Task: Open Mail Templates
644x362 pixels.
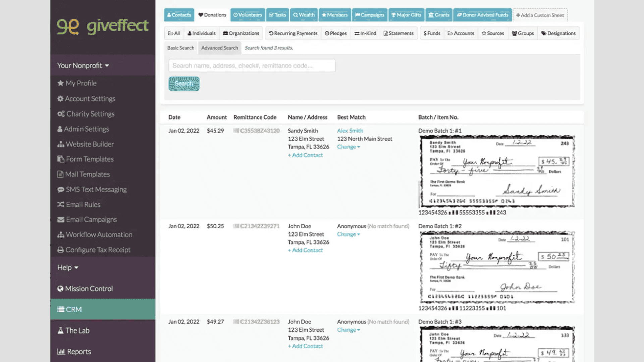Action: 84,174
